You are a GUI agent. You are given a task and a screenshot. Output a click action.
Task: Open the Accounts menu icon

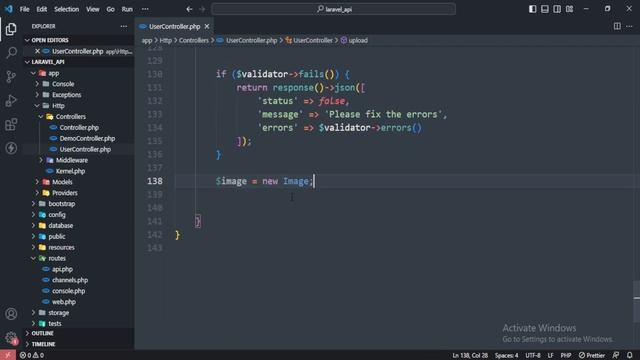tap(11, 314)
